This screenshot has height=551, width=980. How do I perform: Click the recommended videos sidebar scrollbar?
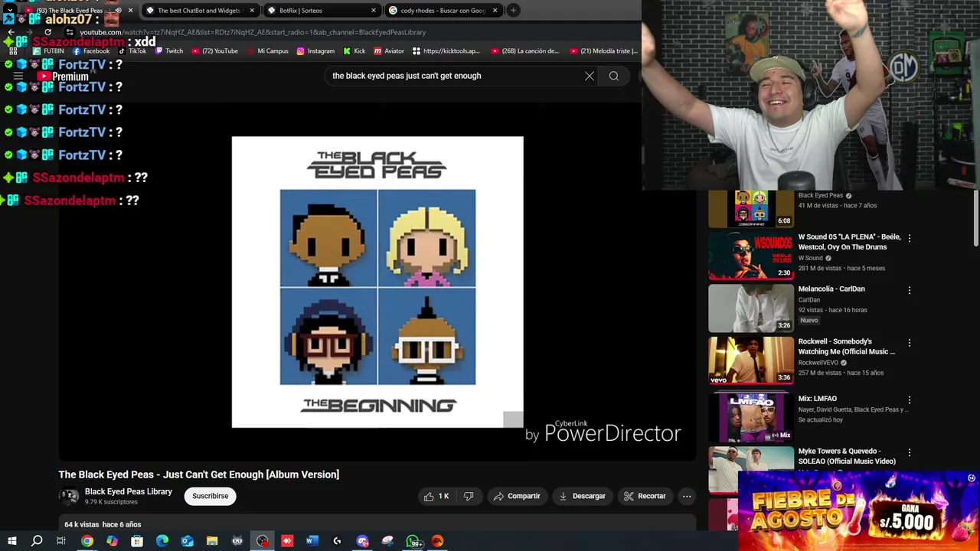[976, 219]
